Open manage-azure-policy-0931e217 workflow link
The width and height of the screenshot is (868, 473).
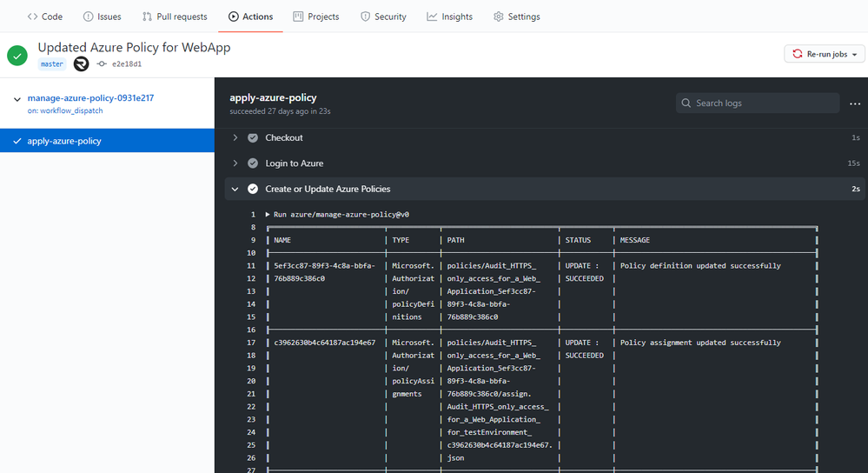[90, 97]
